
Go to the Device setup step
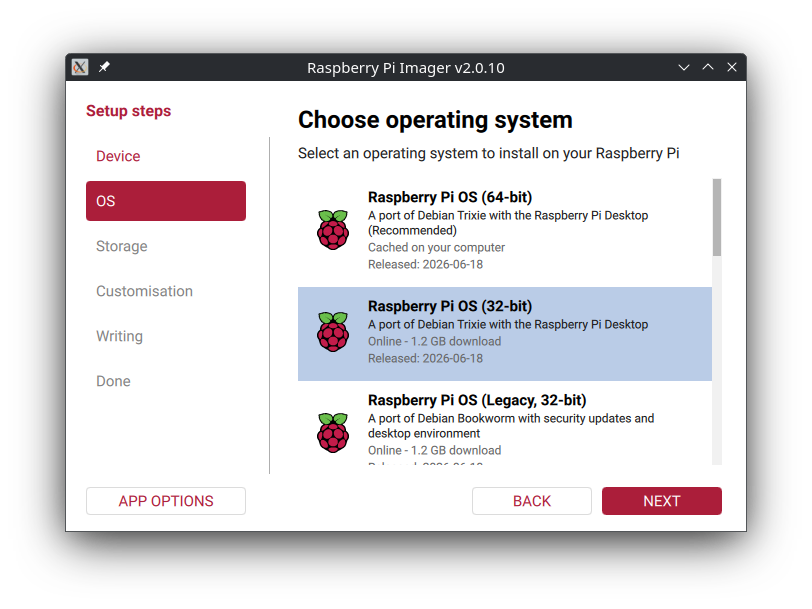click(166, 156)
